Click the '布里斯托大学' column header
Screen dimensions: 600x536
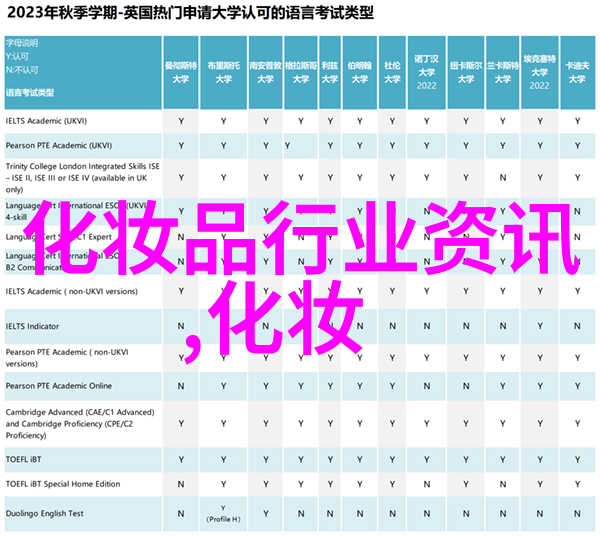point(223,73)
